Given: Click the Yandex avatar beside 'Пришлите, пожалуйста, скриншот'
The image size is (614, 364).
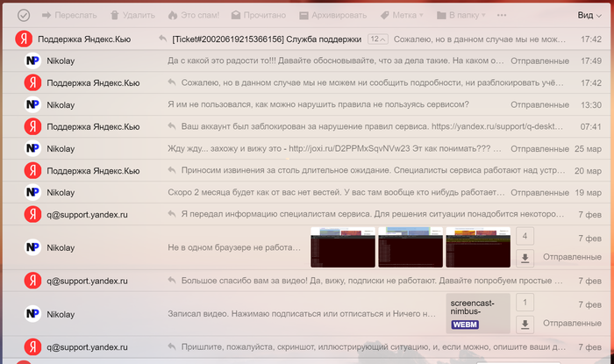Looking at the screenshot, I should point(32,346).
